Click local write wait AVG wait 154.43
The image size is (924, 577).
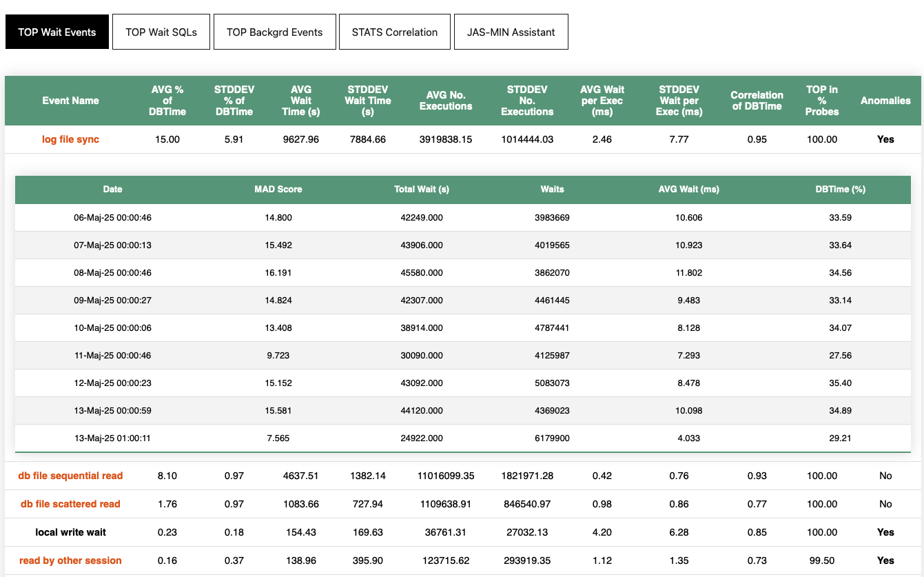(x=301, y=532)
